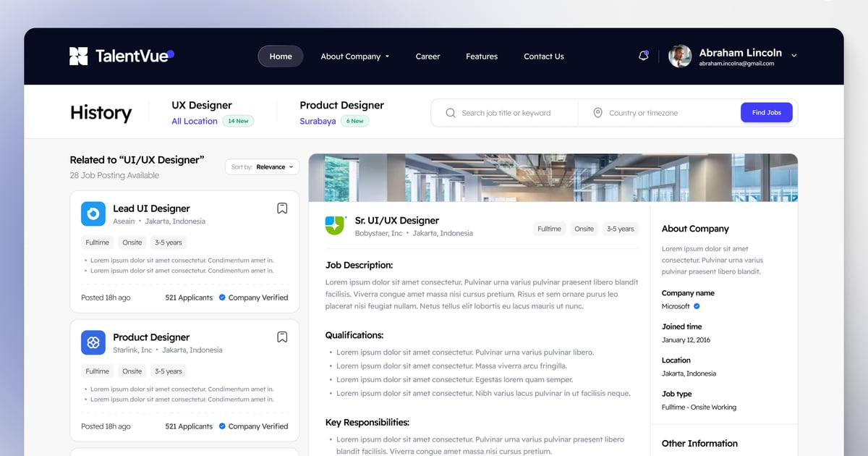Click the Microsoft verified checkmark icon
The image size is (868, 456).
[x=697, y=306]
